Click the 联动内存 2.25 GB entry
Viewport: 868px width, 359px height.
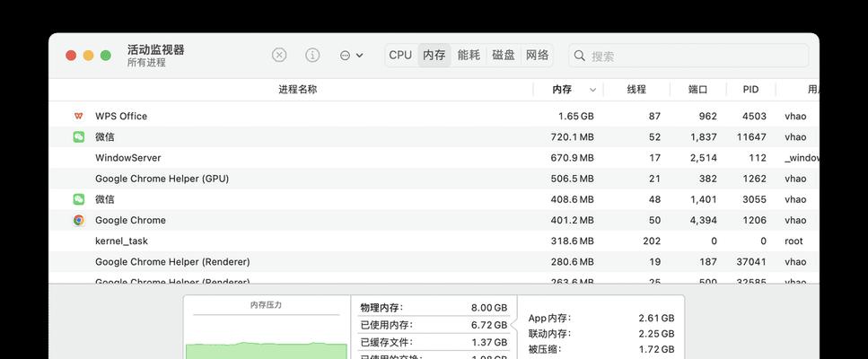(601, 334)
